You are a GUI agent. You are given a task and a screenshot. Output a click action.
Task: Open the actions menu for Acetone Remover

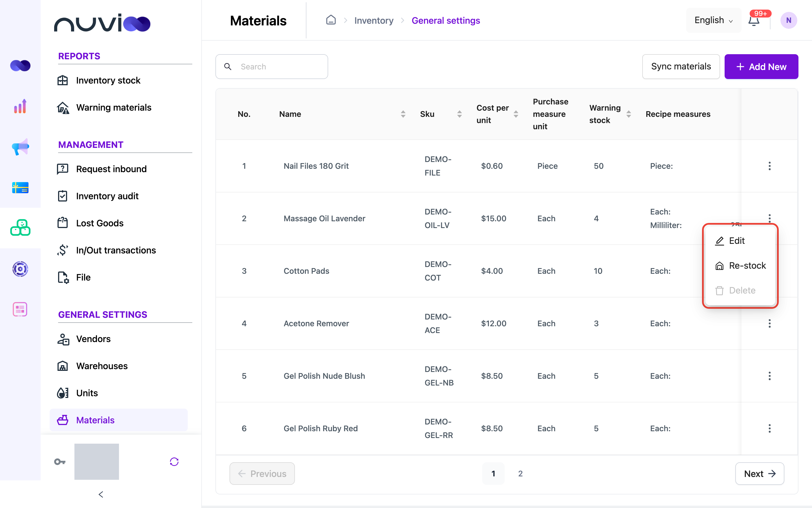(x=769, y=323)
